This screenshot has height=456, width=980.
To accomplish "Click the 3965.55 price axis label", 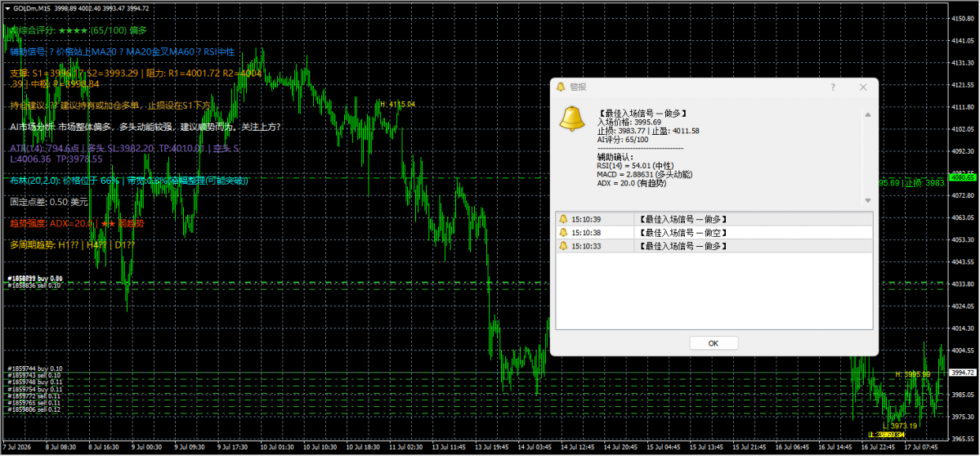I will point(963,439).
